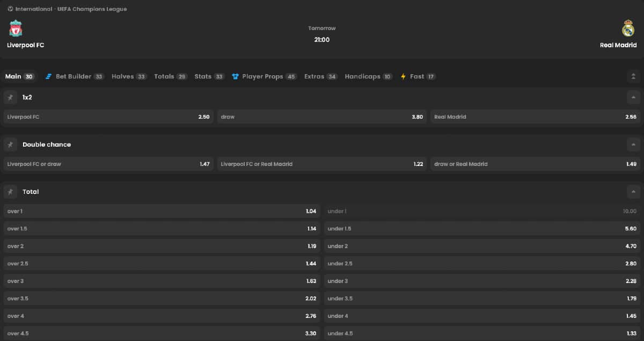Choose draw or Real Madrid at 1.49
The height and width of the screenshot is (341, 644).
click(535, 164)
